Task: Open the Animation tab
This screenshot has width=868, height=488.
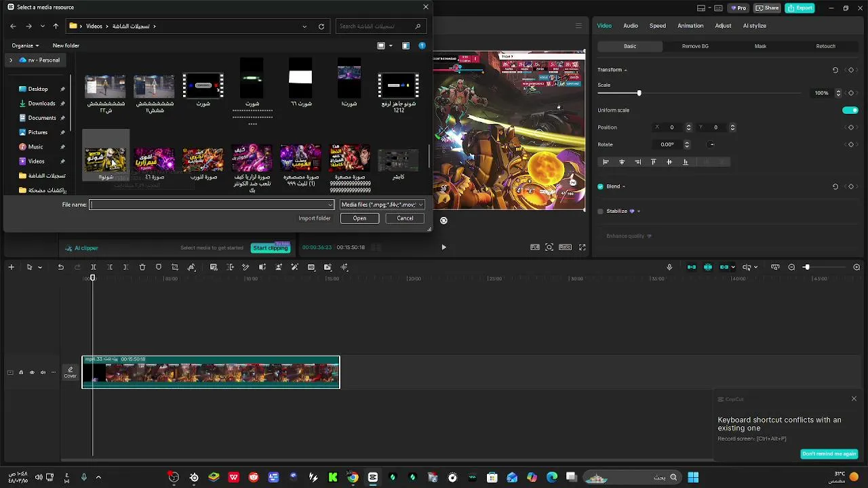Action: point(690,26)
